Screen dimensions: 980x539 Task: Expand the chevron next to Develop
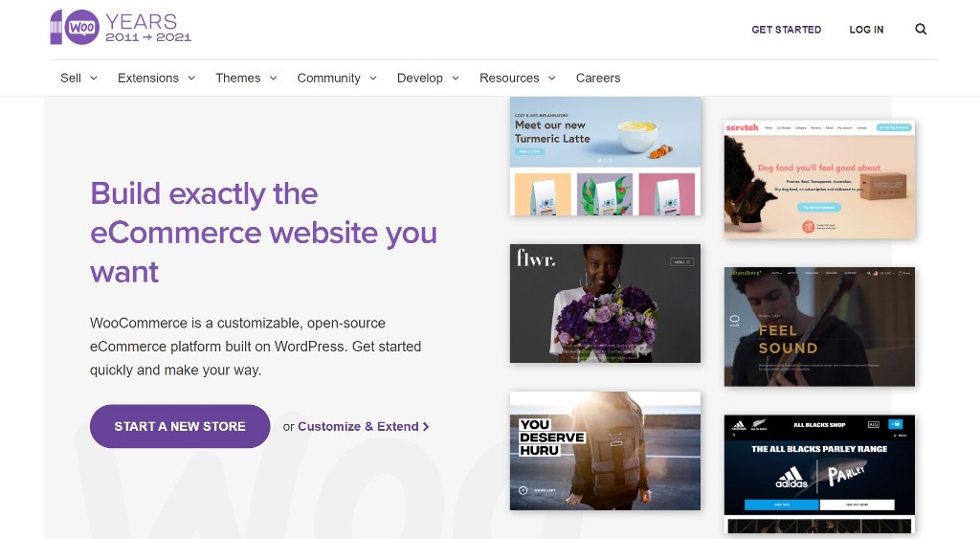tap(456, 79)
